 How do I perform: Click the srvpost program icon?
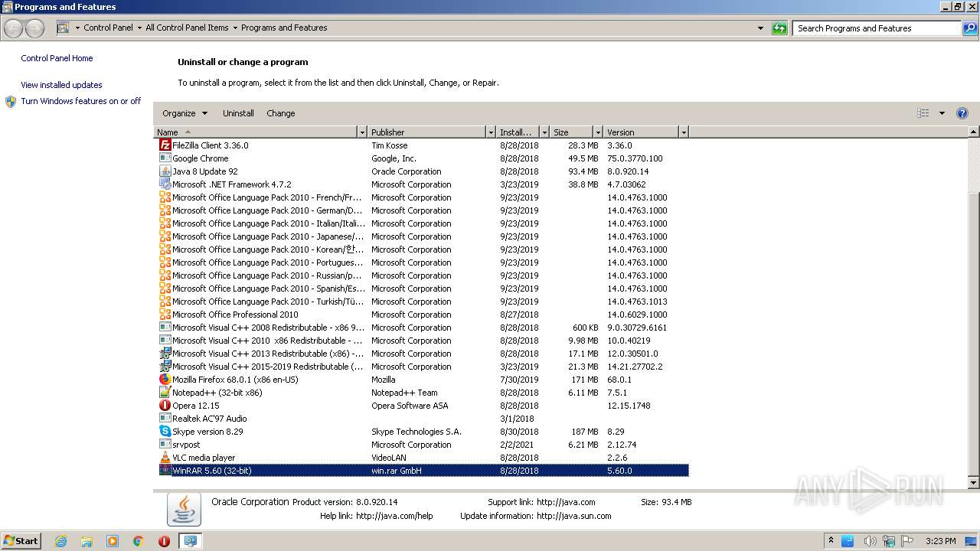(165, 444)
